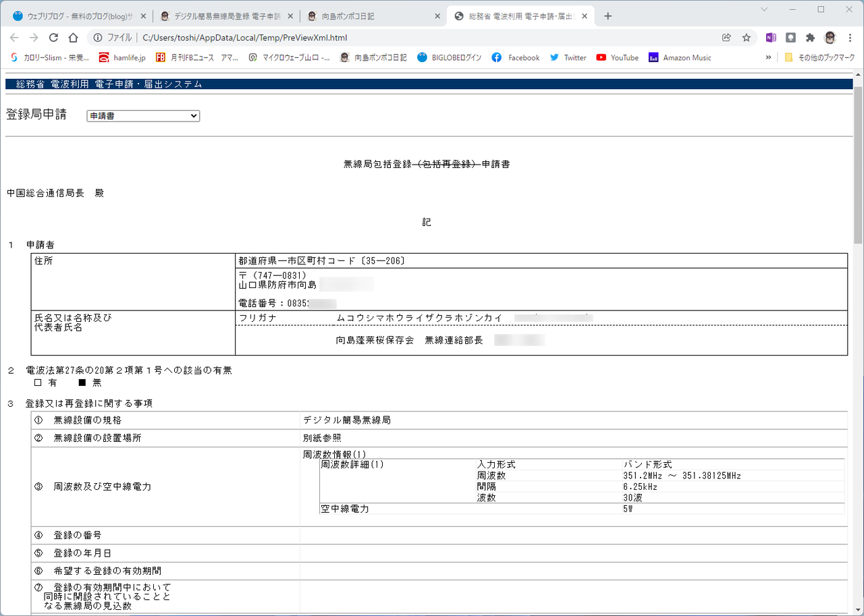Viewport: 864px width, 616px height.
Task: Open the 申請書 dropdown beside 登録局申請
Action: coord(143,116)
